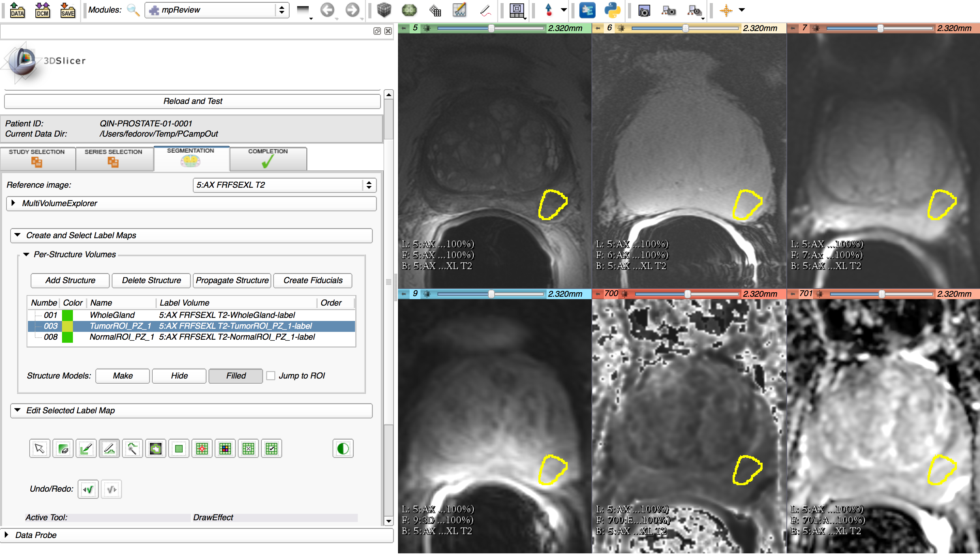Open the Reference image dropdown
980x554 pixels.
pos(284,185)
